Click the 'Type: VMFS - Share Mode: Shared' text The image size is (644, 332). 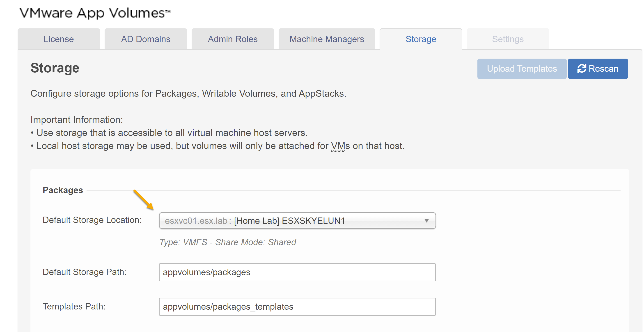click(x=227, y=242)
